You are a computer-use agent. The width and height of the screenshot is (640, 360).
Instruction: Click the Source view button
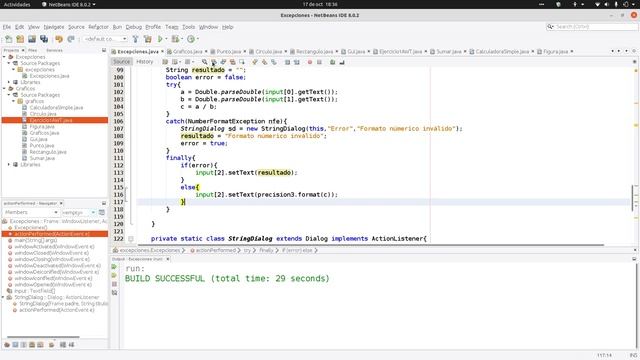click(x=121, y=62)
